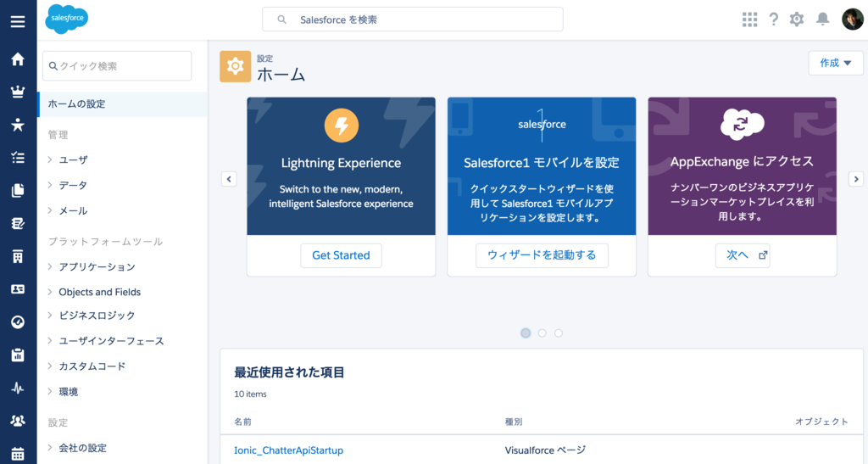Expand the アプリケーション tree node
The width and height of the screenshot is (868, 464).
pos(50,267)
